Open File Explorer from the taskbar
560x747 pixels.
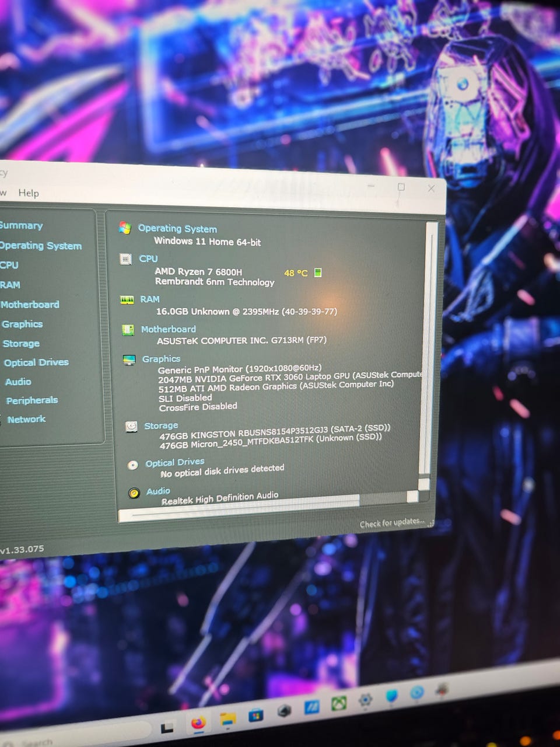click(x=228, y=720)
